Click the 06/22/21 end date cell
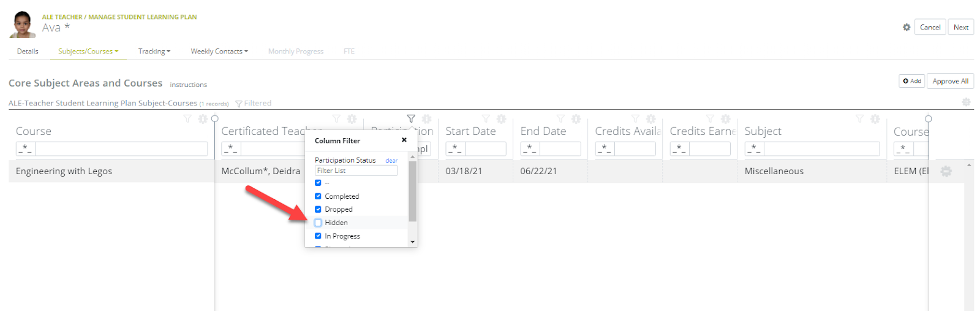This screenshot has height=311, width=980. tap(538, 171)
